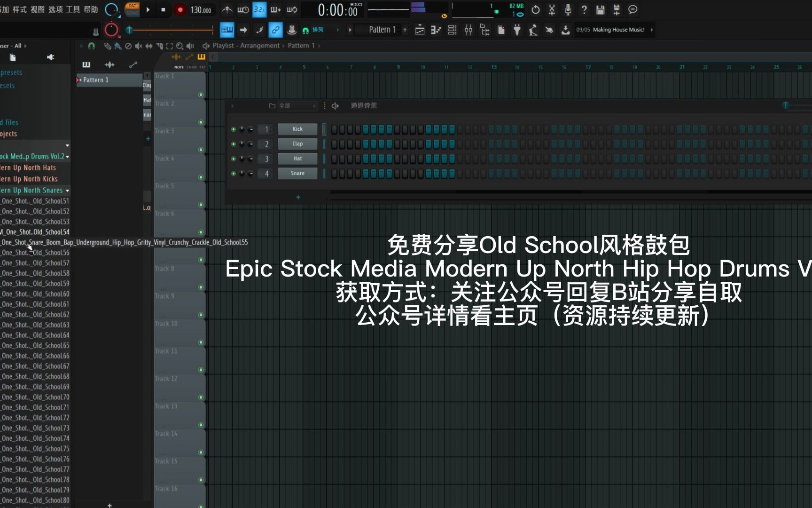Expand the Modern Up North Snares folder
The height and width of the screenshot is (508, 812).
pos(35,190)
